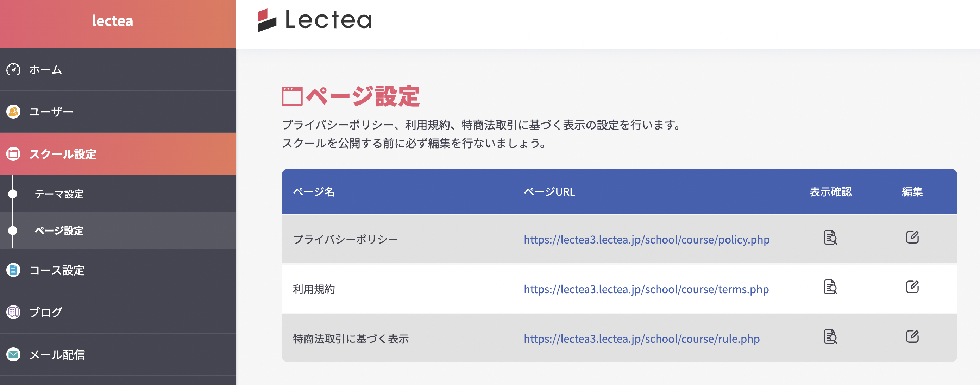Open the terms.php page URL link
Image resolution: width=980 pixels, height=385 pixels.
click(646, 290)
